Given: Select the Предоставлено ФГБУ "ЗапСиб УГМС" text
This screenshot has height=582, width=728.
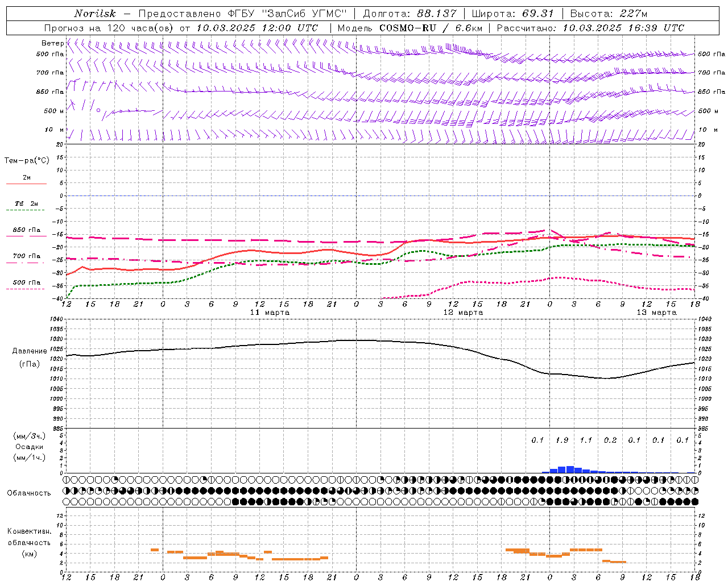Looking at the screenshot, I should [243, 14].
